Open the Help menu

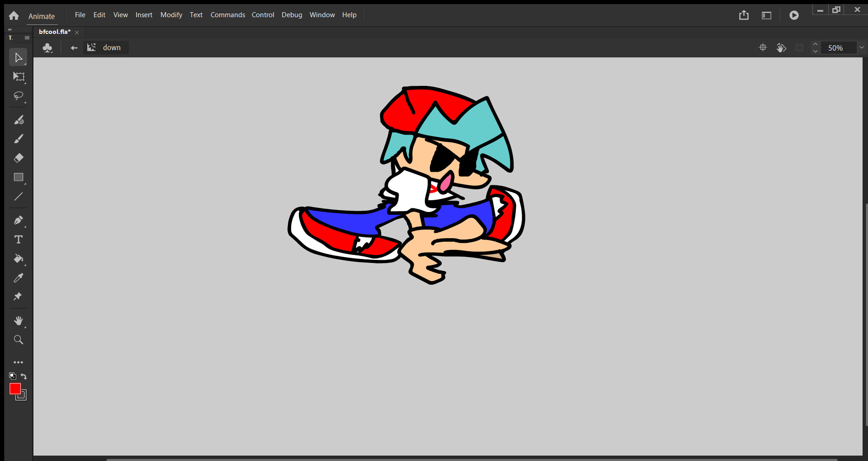coord(349,15)
